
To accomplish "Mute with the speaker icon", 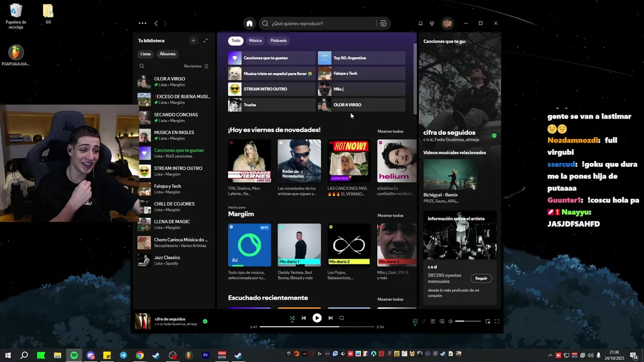I will (450, 321).
